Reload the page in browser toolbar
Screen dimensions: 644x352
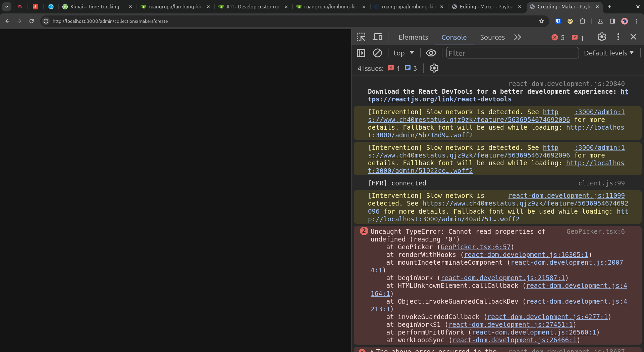click(x=32, y=21)
